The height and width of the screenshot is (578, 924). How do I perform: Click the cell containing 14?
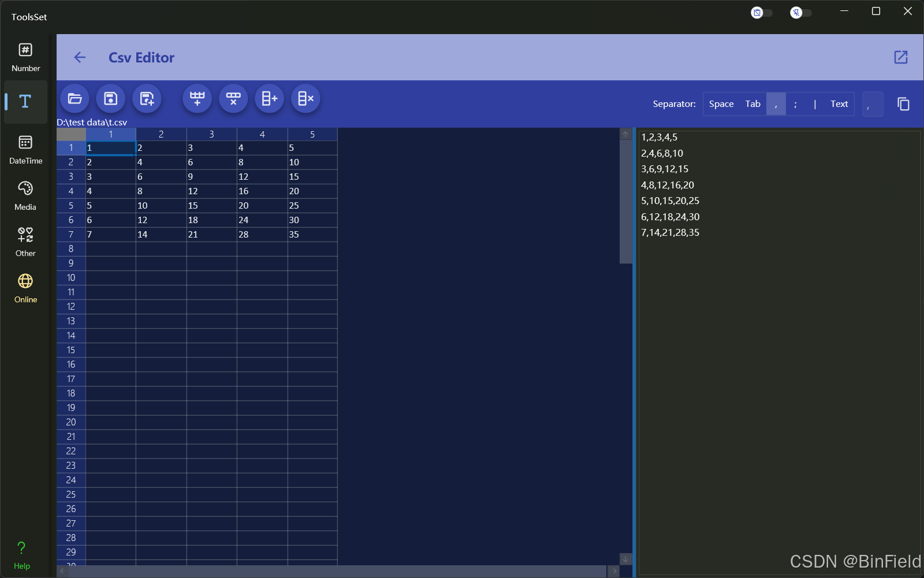pyautogui.click(x=161, y=235)
